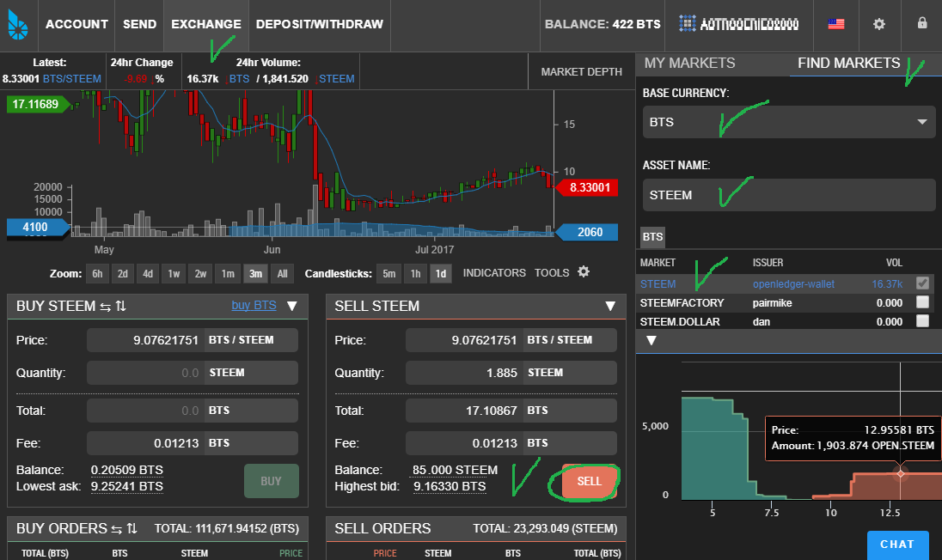The image size is (942, 560).
Task: Select 1d candlesticks
Action: pyautogui.click(x=441, y=274)
